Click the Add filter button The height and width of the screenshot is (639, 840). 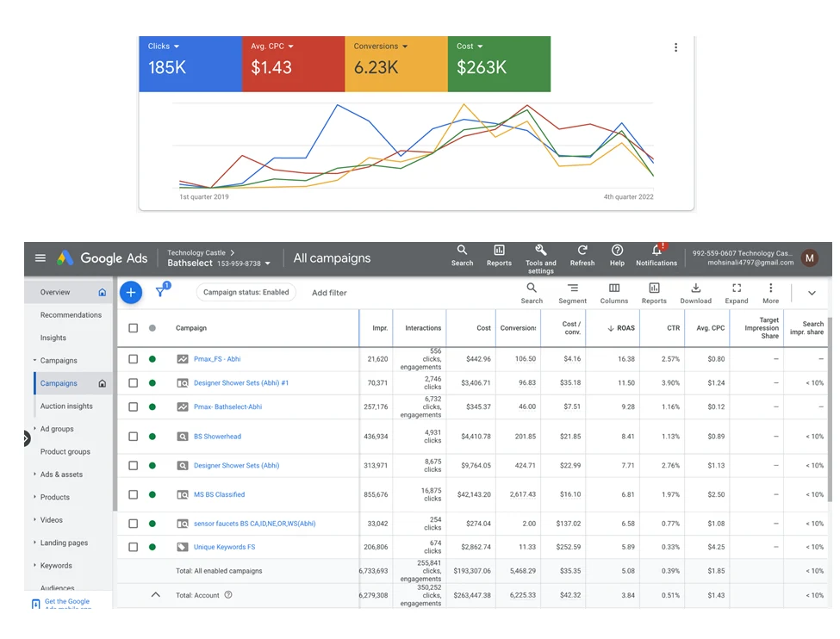tap(329, 293)
